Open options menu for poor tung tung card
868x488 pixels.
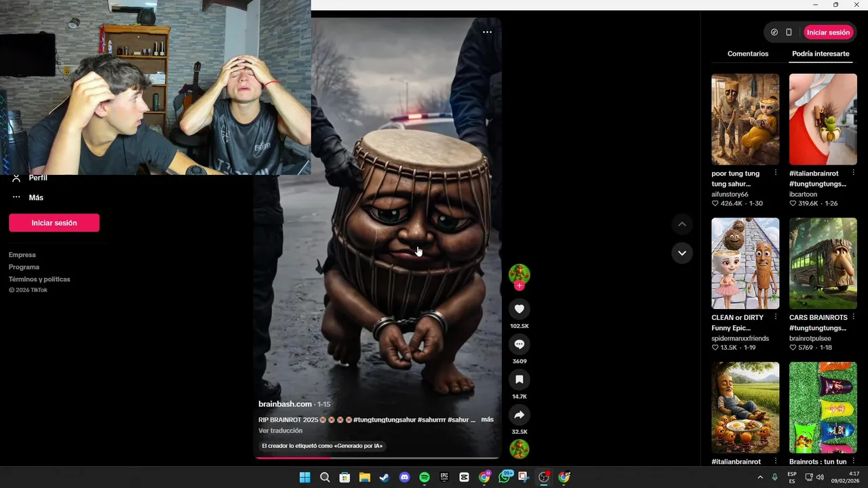click(x=776, y=173)
